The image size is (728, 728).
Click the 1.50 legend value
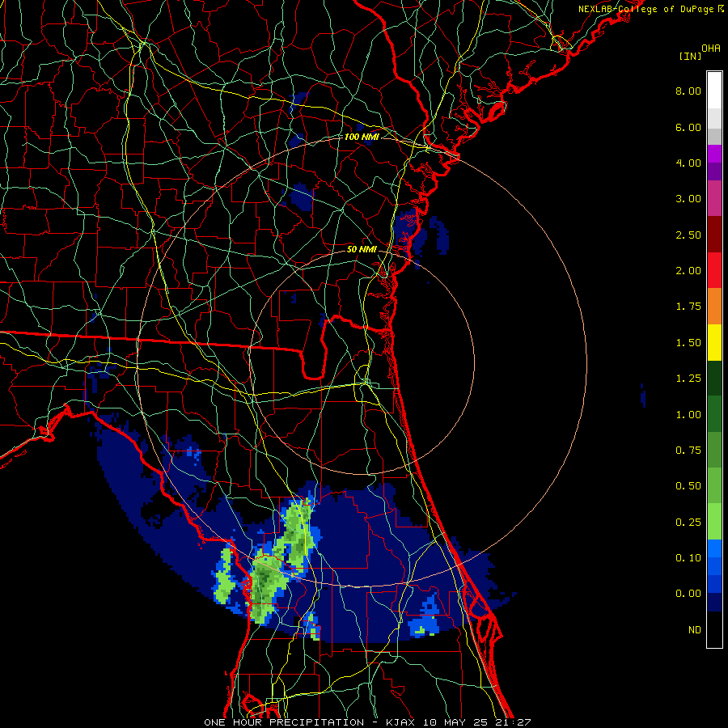pos(688,343)
